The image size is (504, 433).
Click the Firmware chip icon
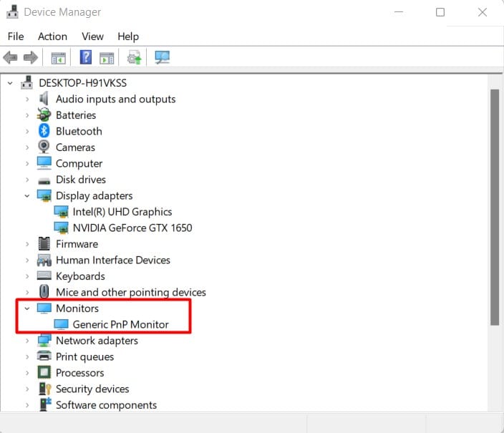coord(44,243)
